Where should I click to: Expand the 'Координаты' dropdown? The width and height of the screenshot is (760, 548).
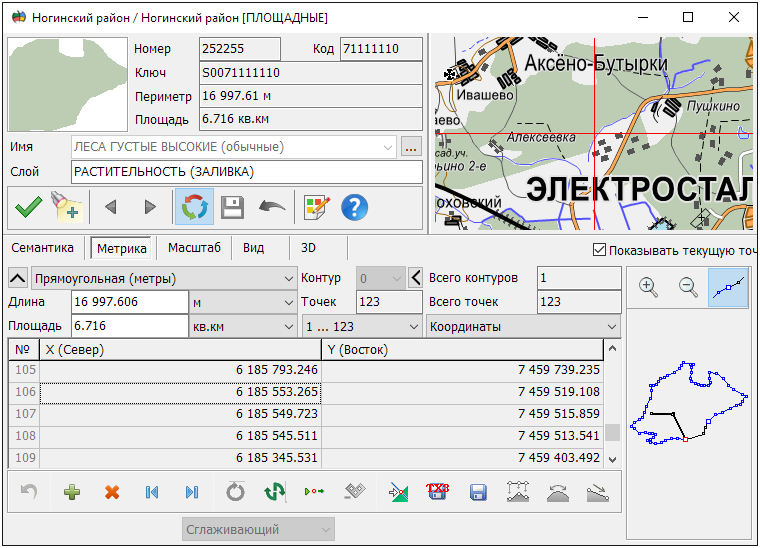[522, 326]
